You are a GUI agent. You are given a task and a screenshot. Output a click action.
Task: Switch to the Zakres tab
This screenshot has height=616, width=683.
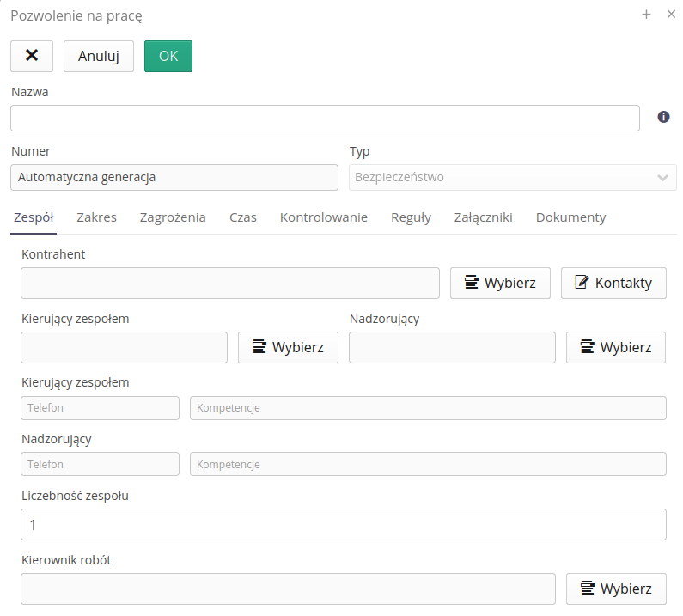(x=96, y=217)
